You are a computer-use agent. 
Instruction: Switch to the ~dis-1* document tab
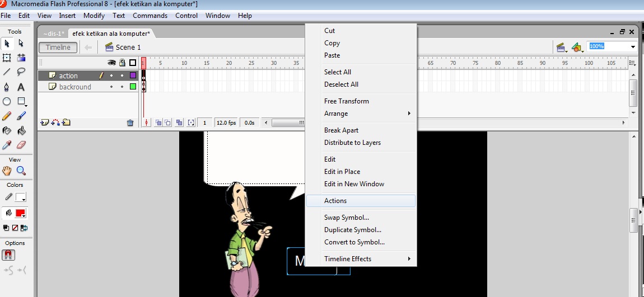click(53, 34)
